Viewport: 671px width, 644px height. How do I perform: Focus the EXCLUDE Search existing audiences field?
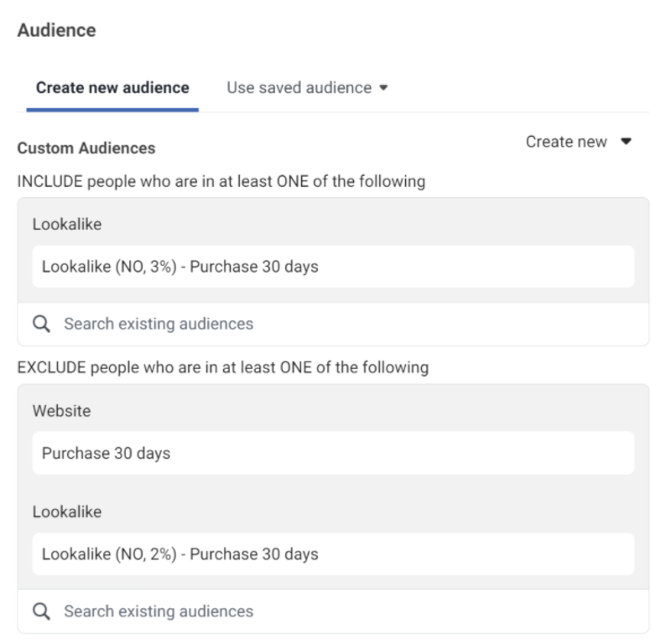(333, 611)
